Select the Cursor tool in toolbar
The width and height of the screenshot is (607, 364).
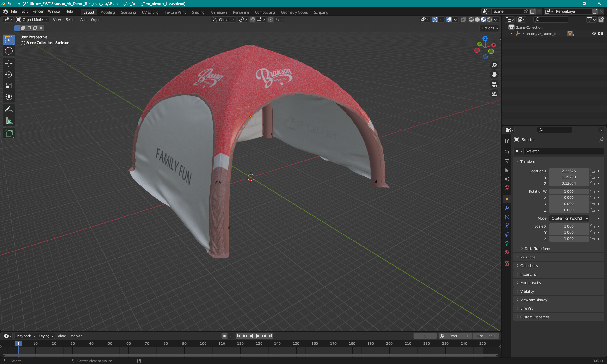(9, 51)
